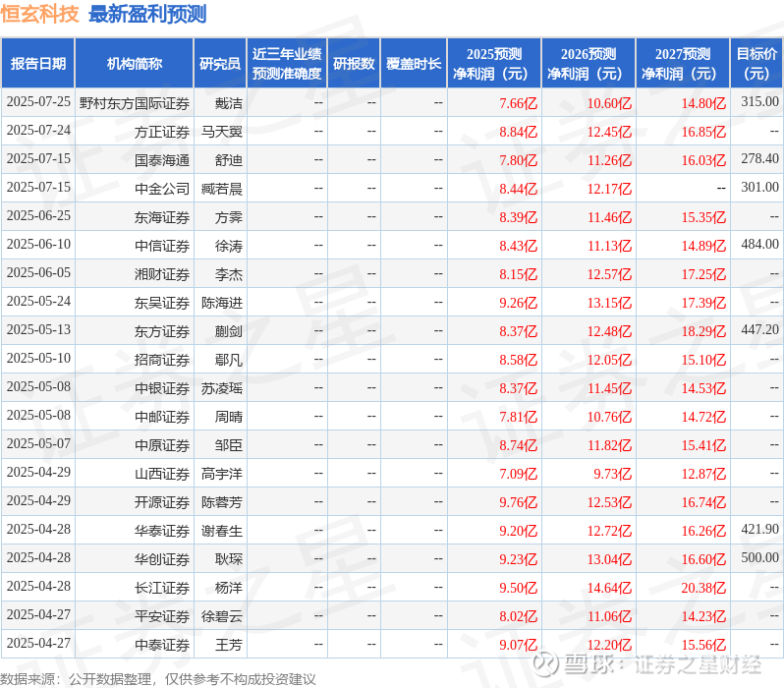The height and width of the screenshot is (688, 784).
Task: Click target price 315.00
Action: (x=760, y=101)
